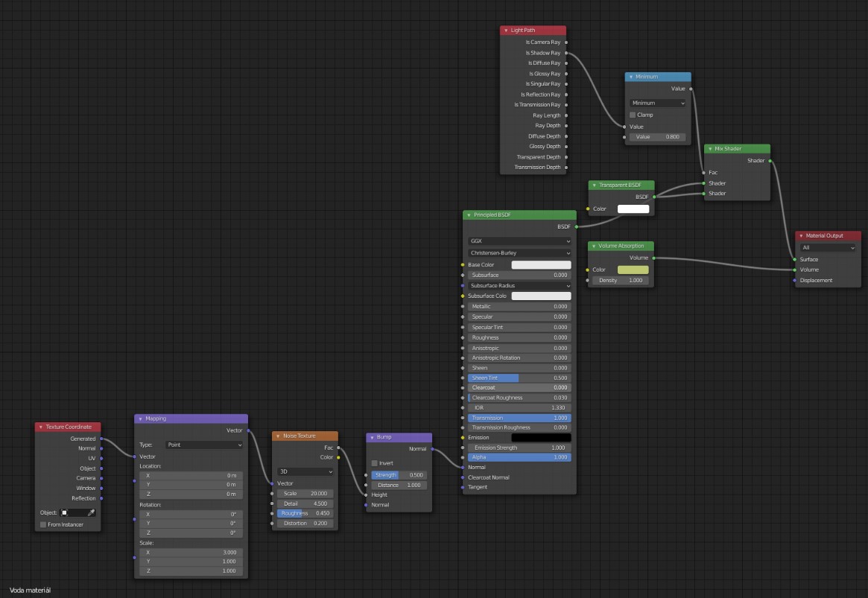The height and width of the screenshot is (598, 868).
Task: Collapse the Noise Texture node
Action: 278,436
